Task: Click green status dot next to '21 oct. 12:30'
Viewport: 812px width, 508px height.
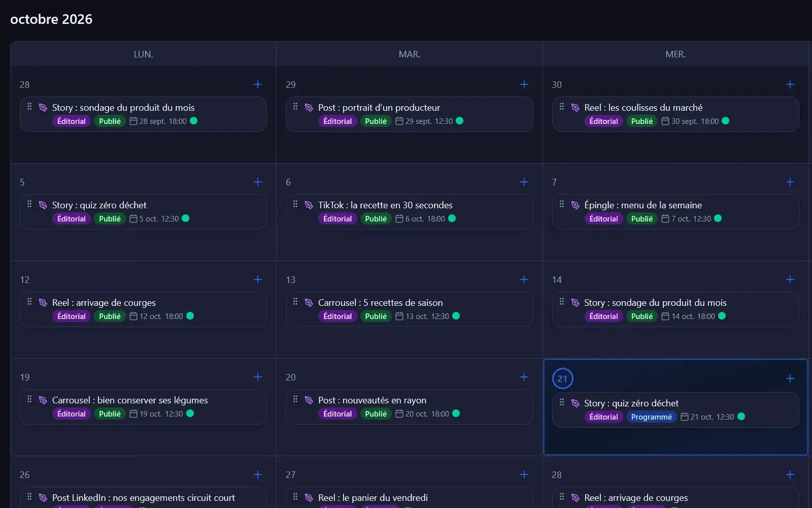Action: (x=741, y=417)
